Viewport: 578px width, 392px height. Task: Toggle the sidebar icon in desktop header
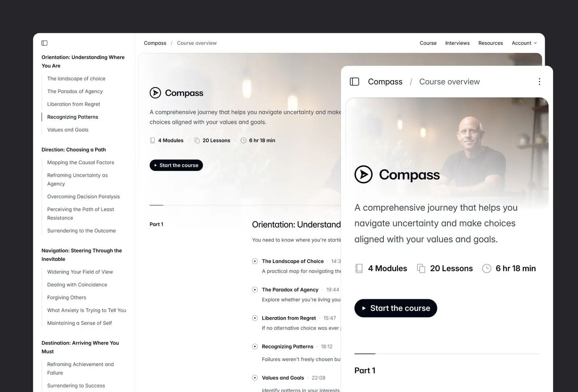point(44,43)
